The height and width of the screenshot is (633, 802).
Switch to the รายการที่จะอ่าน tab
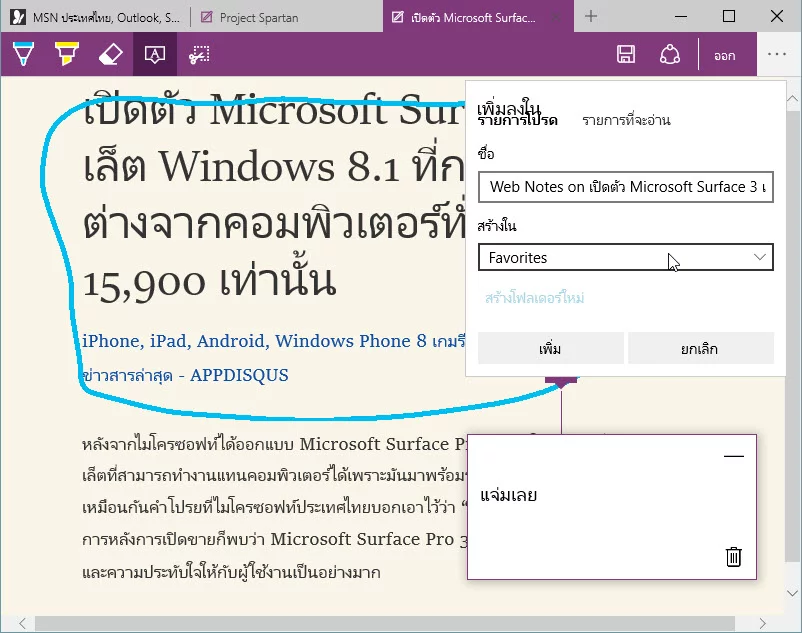point(626,120)
